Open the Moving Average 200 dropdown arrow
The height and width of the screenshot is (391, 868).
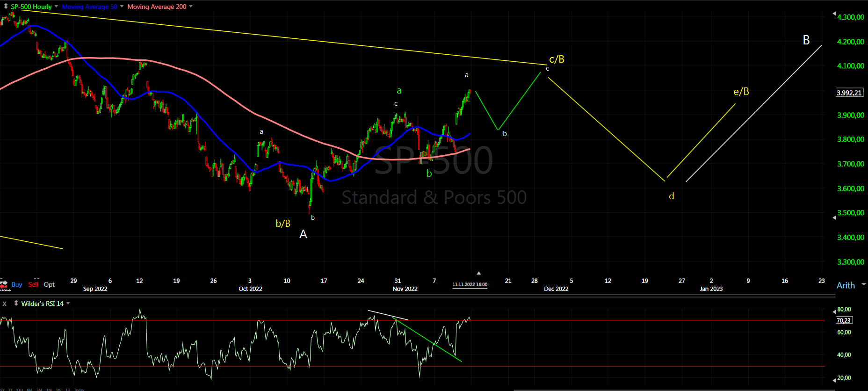coord(191,7)
